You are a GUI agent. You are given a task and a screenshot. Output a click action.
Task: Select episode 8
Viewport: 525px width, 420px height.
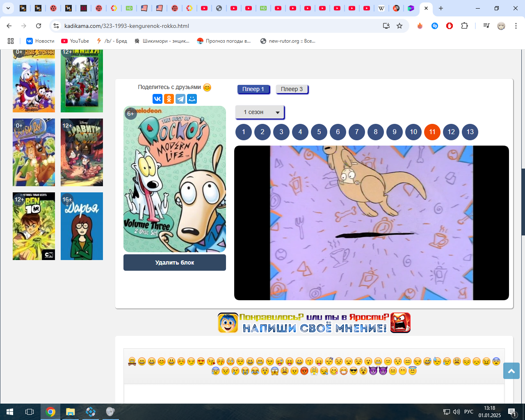point(376,132)
